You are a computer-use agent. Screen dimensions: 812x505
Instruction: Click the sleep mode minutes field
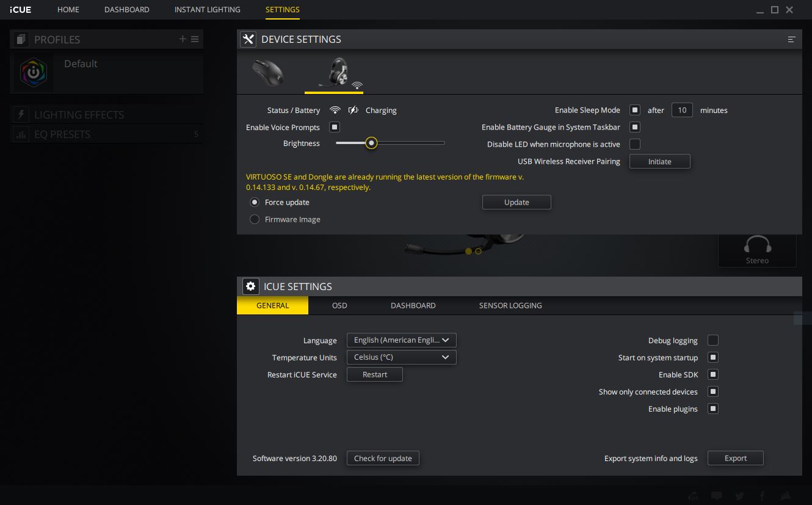(682, 110)
